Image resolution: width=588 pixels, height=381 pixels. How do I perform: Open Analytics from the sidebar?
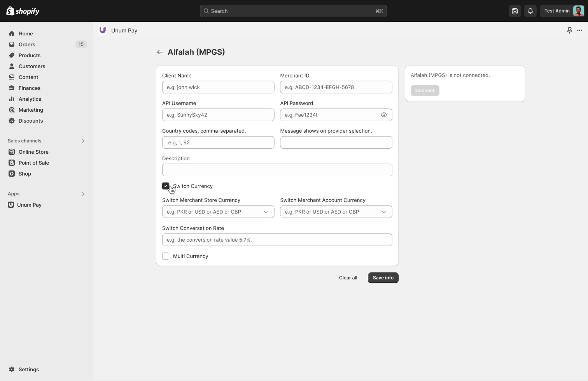pos(30,99)
